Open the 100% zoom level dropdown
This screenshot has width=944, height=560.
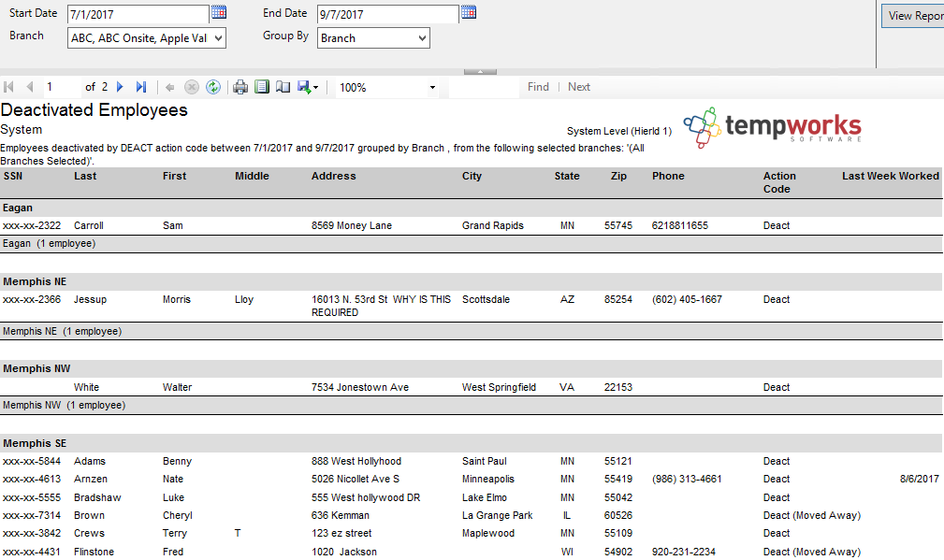coord(432,87)
